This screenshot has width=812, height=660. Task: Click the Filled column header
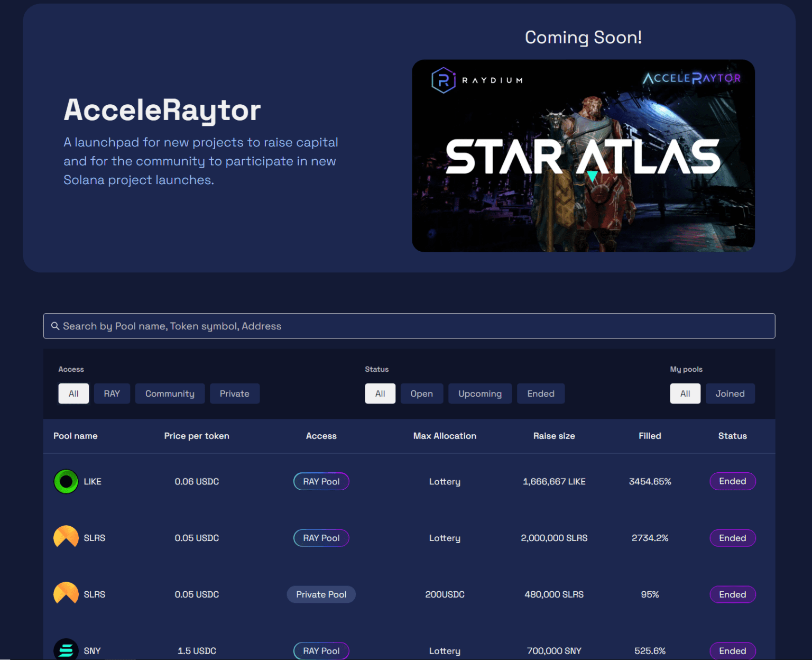pyautogui.click(x=649, y=436)
